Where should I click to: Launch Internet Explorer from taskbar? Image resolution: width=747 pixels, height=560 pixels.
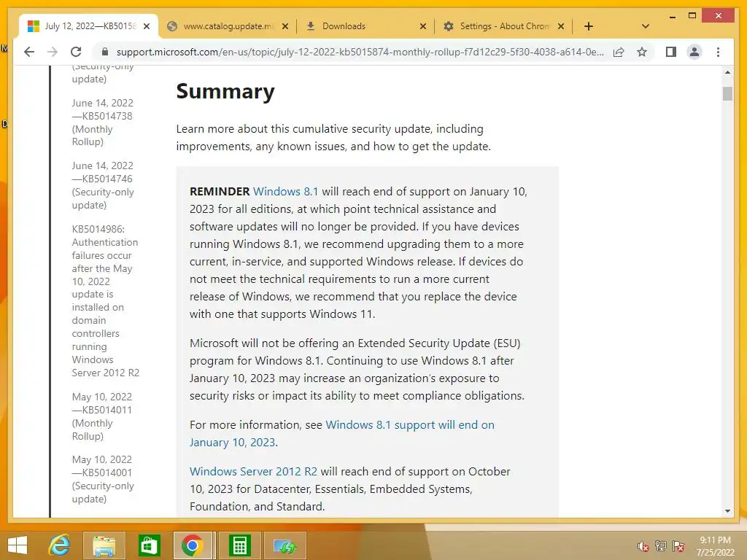click(59, 545)
